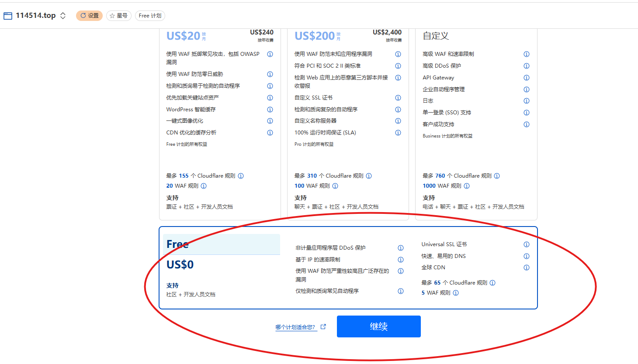
Task: Open info for 最多 760 个 Cloudflare 规则
Action: (x=497, y=176)
